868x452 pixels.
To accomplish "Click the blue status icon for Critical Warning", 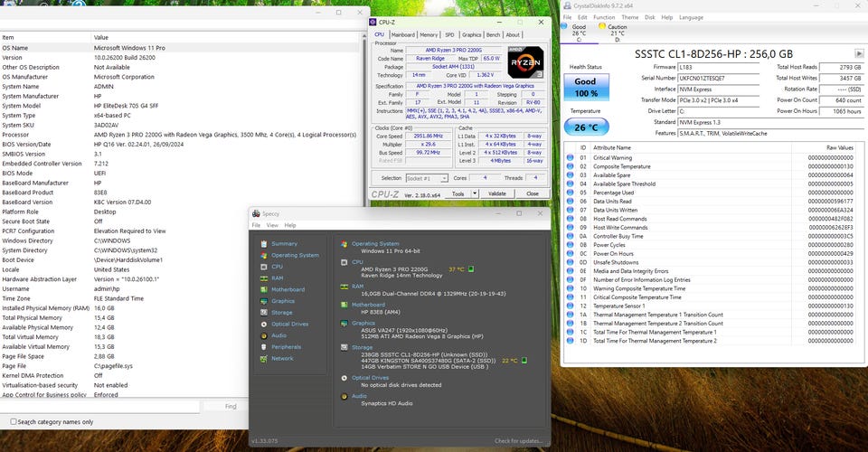I will click(570, 157).
